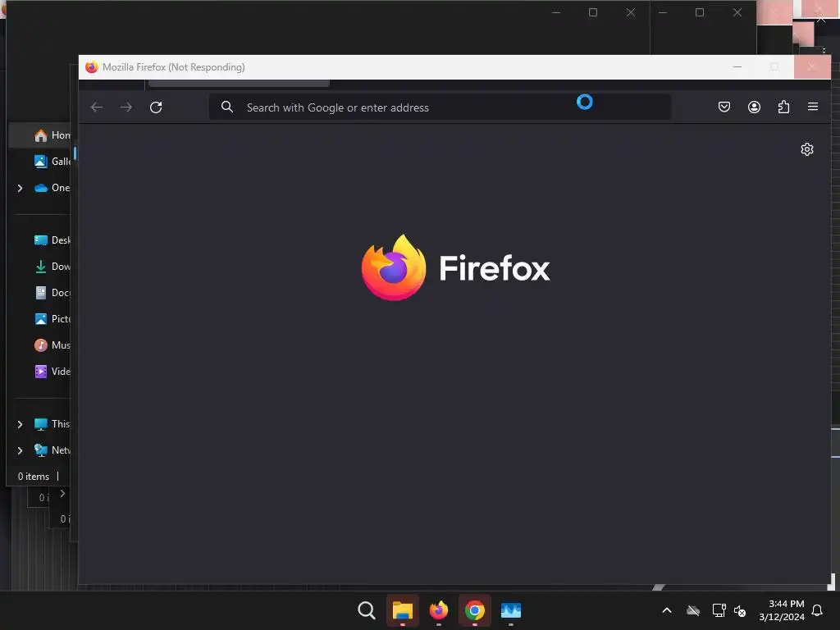Expand the Network tree chevron
Screen dimensions: 840x630
click(20, 450)
